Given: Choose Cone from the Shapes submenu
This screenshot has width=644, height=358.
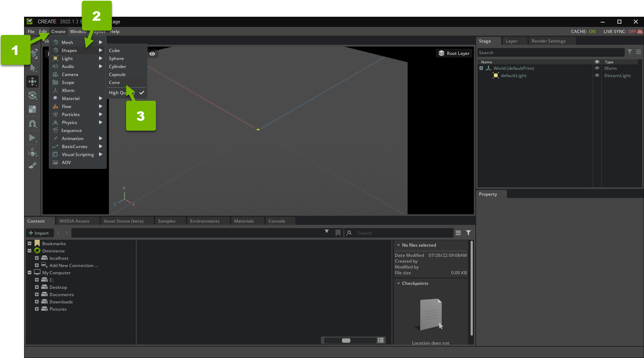Looking at the screenshot, I should tap(114, 83).
